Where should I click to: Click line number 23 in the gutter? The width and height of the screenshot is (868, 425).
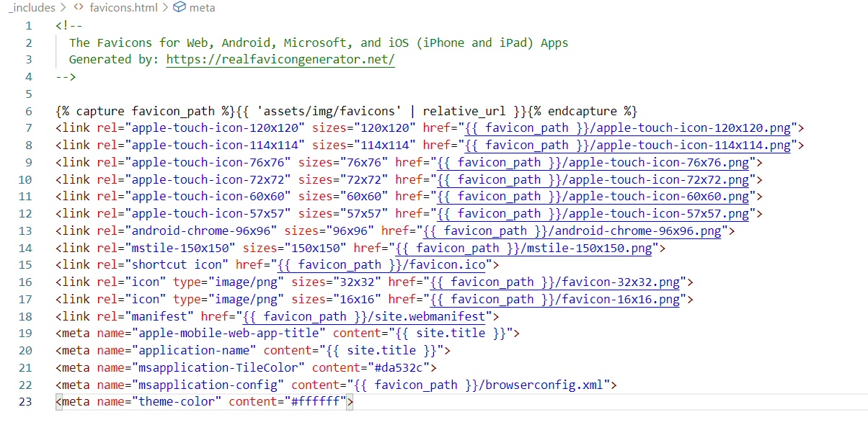point(25,401)
